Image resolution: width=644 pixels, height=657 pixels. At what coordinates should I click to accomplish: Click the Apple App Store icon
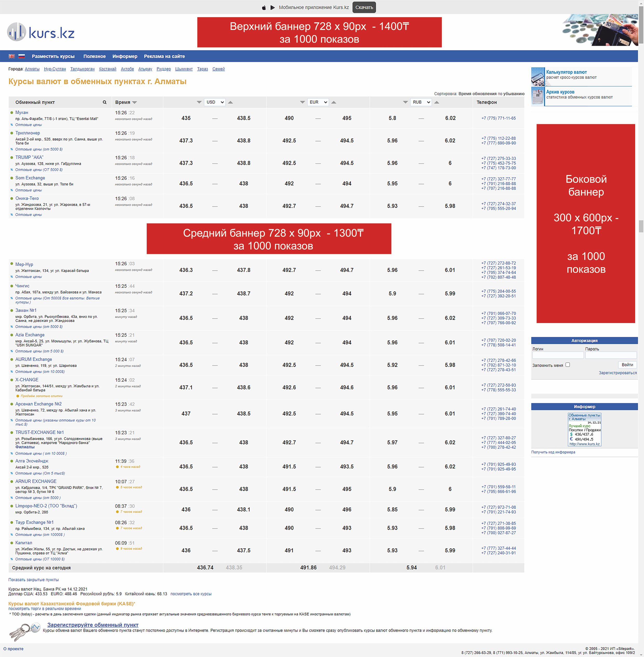264,8
